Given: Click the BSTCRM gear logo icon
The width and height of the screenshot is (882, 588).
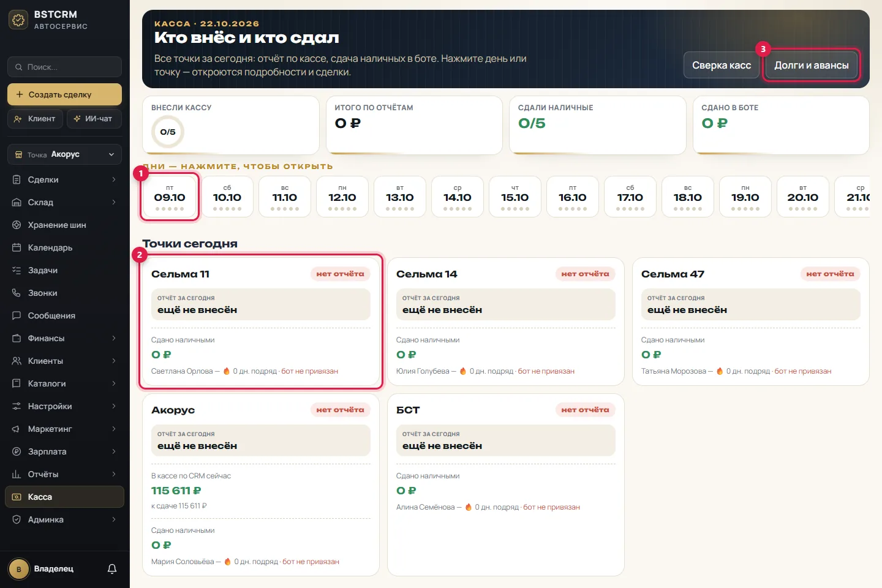Looking at the screenshot, I should [18, 20].
